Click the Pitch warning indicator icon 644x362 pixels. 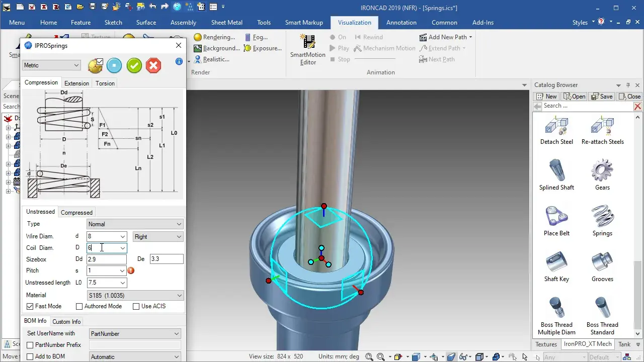pyautogui.click(x=131, y=270)
